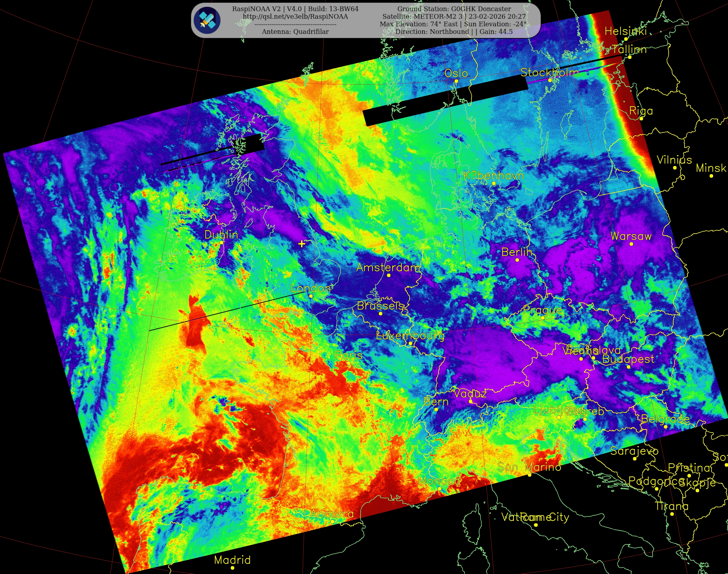Click the Paris city label

348,355
